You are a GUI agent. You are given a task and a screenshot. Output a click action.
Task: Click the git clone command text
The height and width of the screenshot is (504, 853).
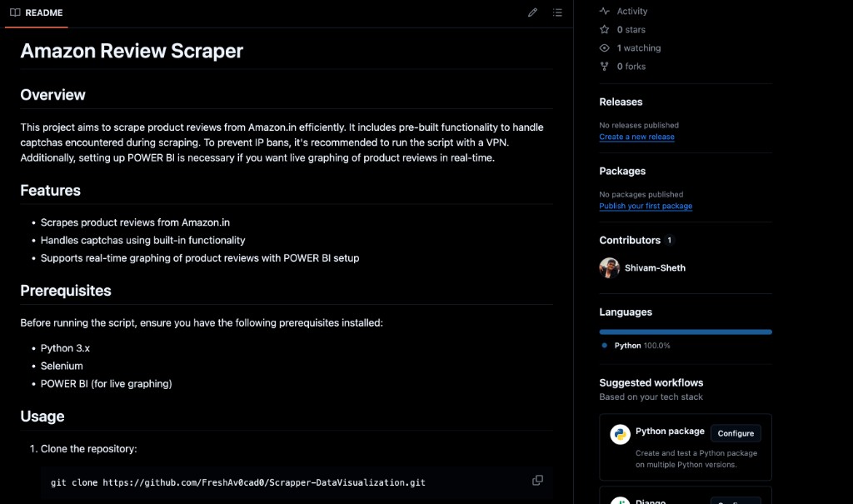point(237,482)
